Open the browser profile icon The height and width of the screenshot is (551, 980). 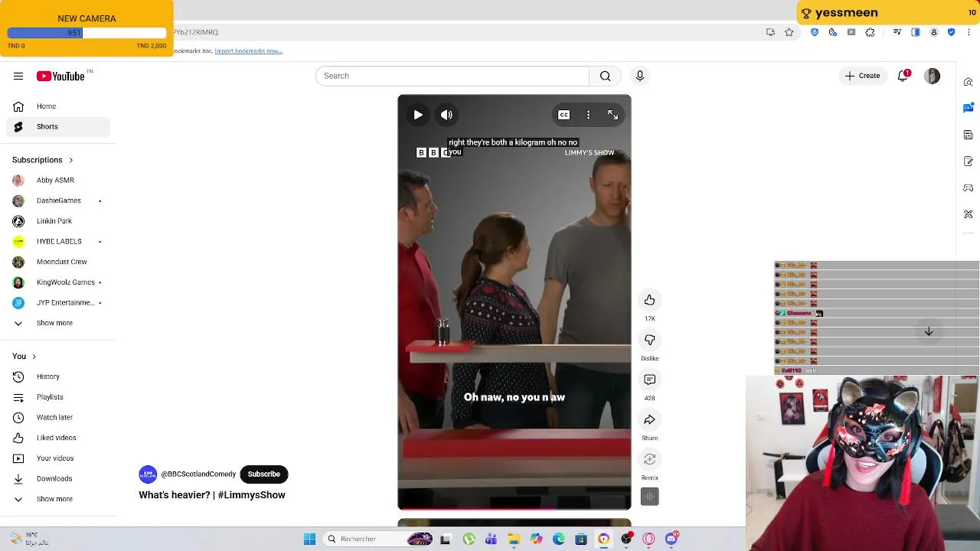coord(933,32)
